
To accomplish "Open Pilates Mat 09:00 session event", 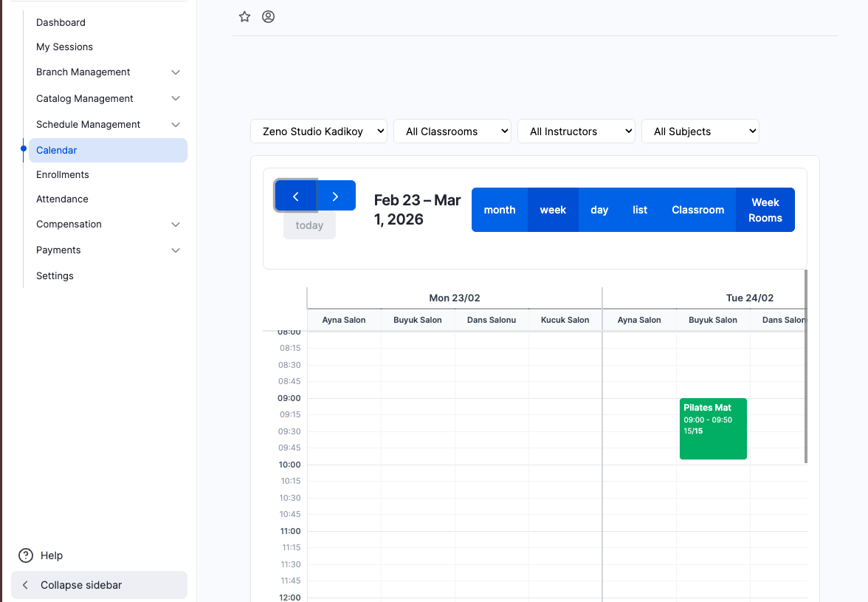I will coord(713,428).
